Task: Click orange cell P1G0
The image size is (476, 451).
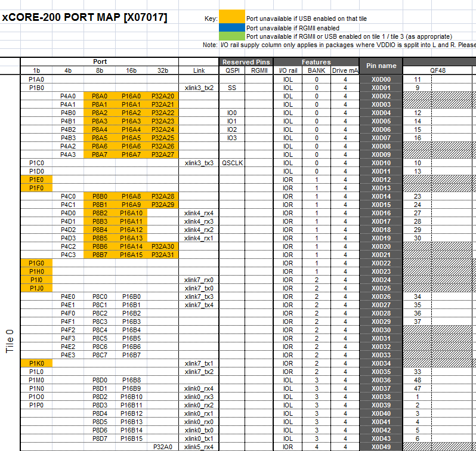Action: click(36, 263)
